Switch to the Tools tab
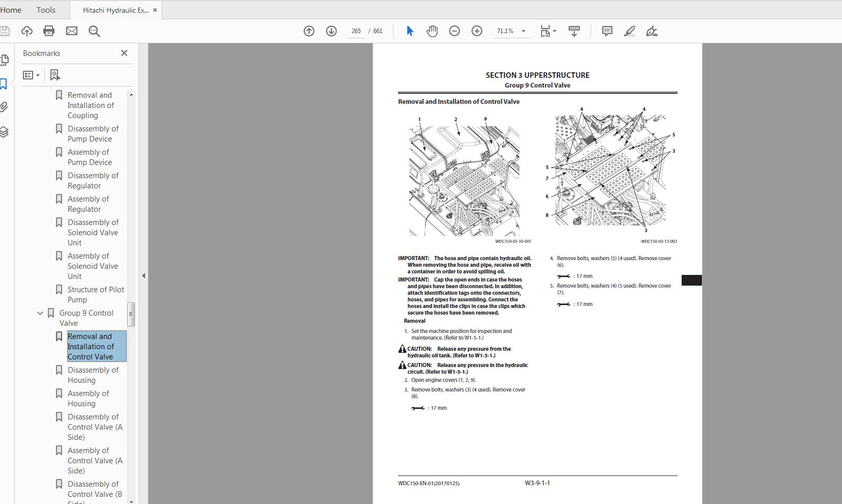 pos(46,10)
